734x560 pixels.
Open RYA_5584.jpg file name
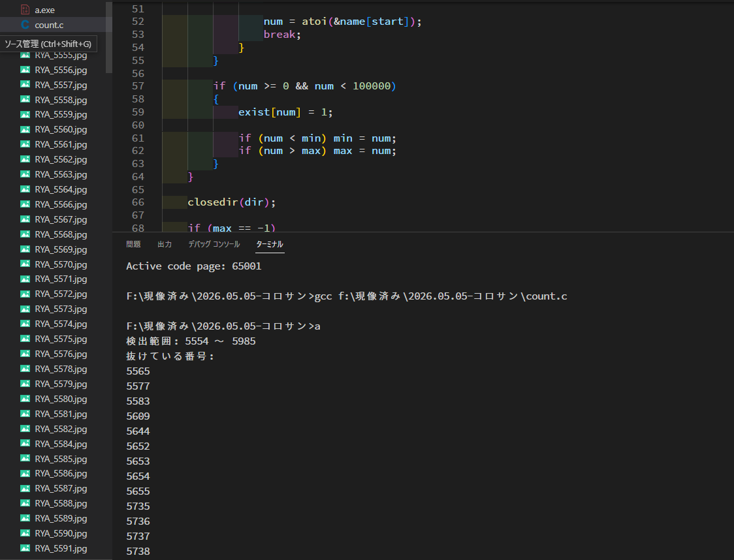click(61, 444)
